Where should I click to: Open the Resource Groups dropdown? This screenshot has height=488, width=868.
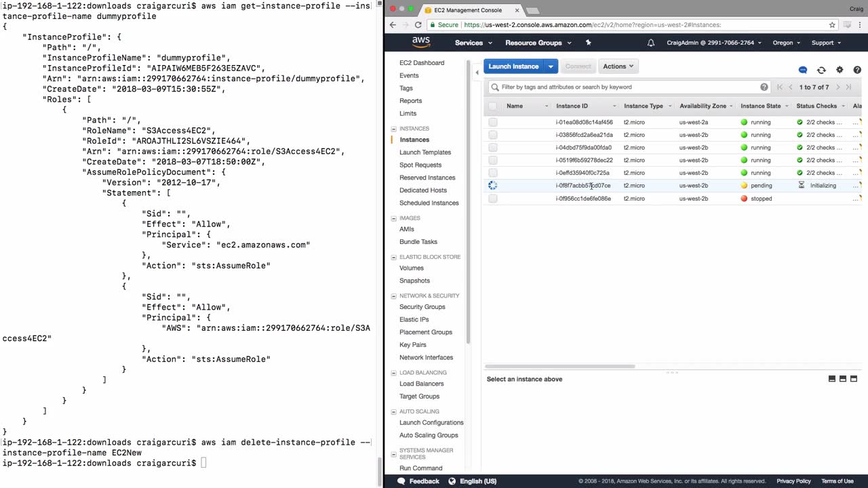pyautogui.click(x=538, y=43)
